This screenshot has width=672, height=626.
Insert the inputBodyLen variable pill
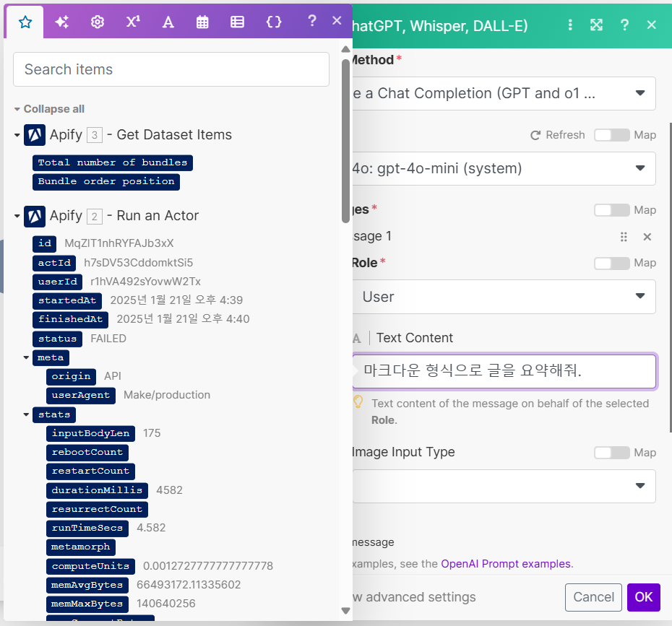point(91,433)
